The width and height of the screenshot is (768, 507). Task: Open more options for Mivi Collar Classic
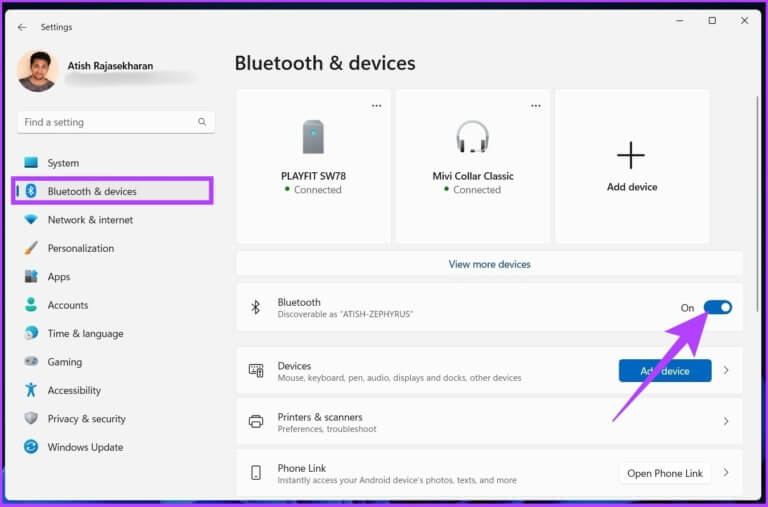tap(536, 106)
